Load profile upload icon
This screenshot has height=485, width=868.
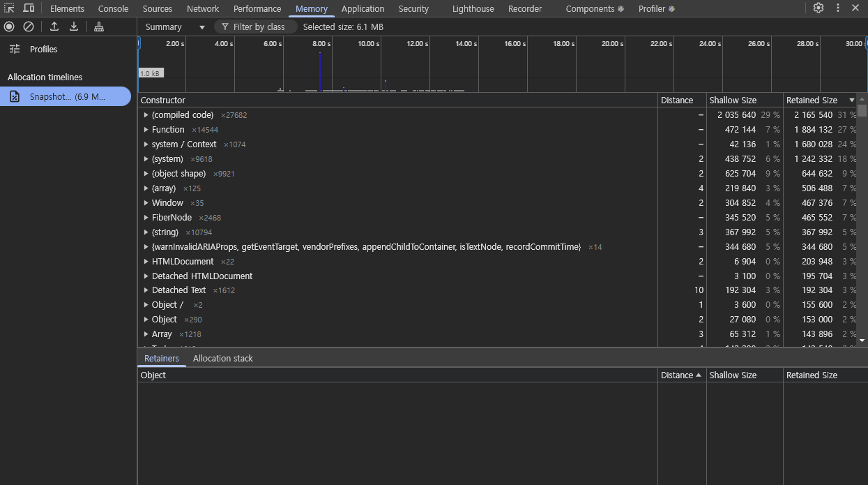54,27
